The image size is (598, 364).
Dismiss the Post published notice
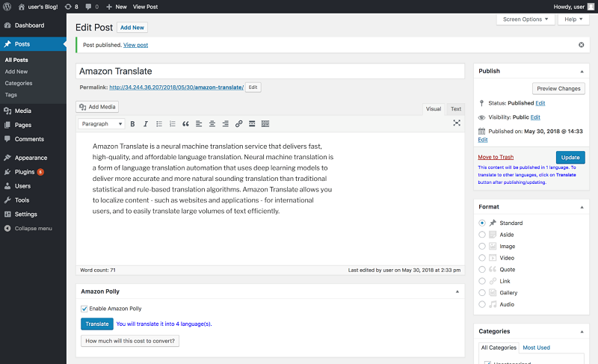[582, 45]
